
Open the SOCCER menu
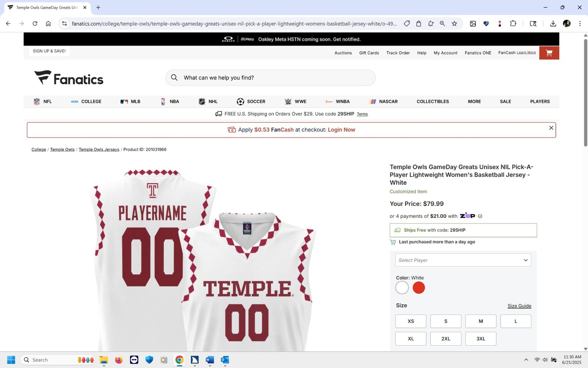[x=251, y=102]
